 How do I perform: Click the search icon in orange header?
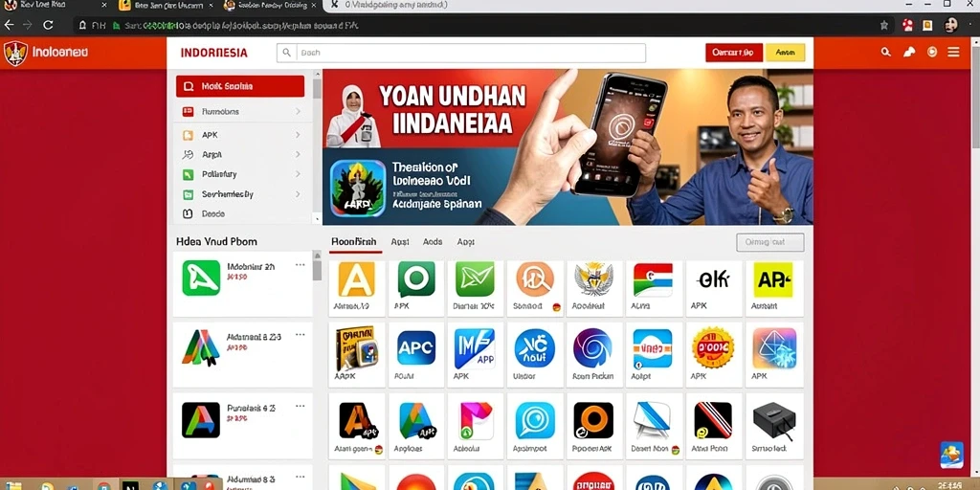[885, 53]
